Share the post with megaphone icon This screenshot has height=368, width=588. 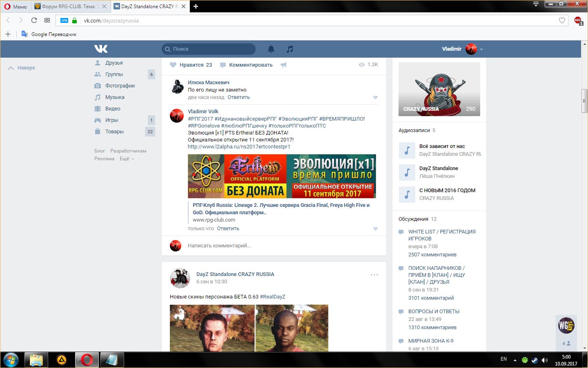point(283,65)
